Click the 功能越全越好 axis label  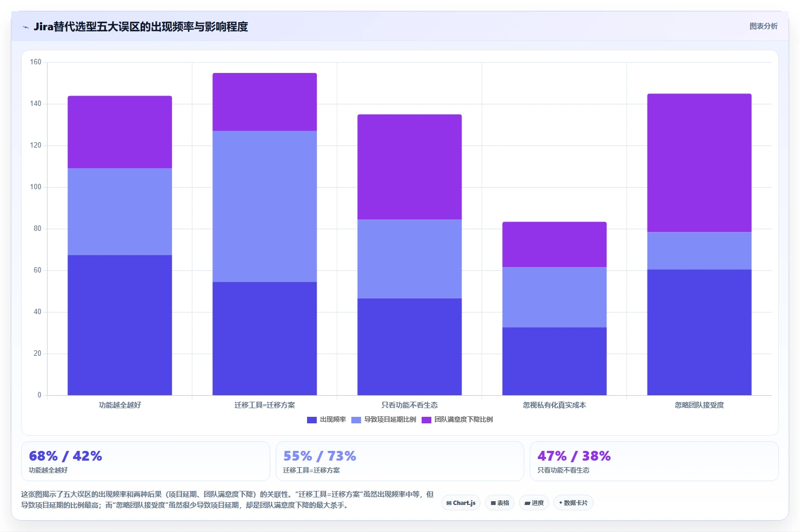point(120,405)
